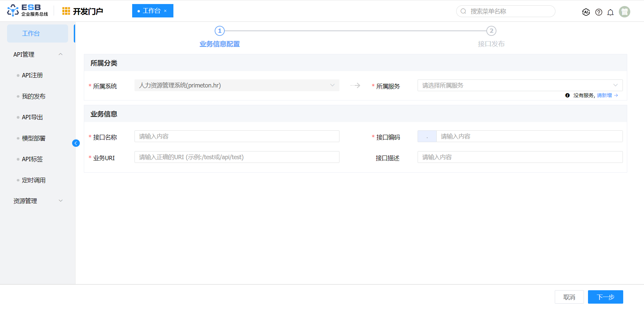Screen dimensions: 644x309
Task: Close the 工作台 tab
Action: [x=165, y=11]
